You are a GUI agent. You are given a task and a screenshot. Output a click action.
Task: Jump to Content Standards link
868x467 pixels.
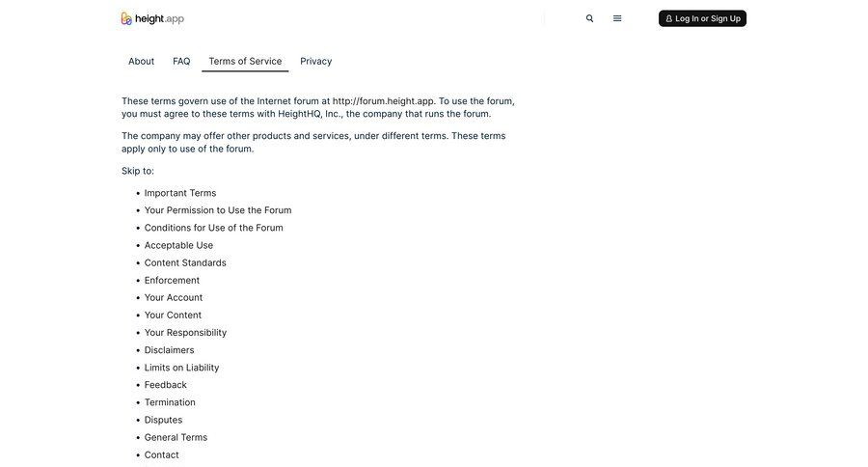(x=185, y=262)
